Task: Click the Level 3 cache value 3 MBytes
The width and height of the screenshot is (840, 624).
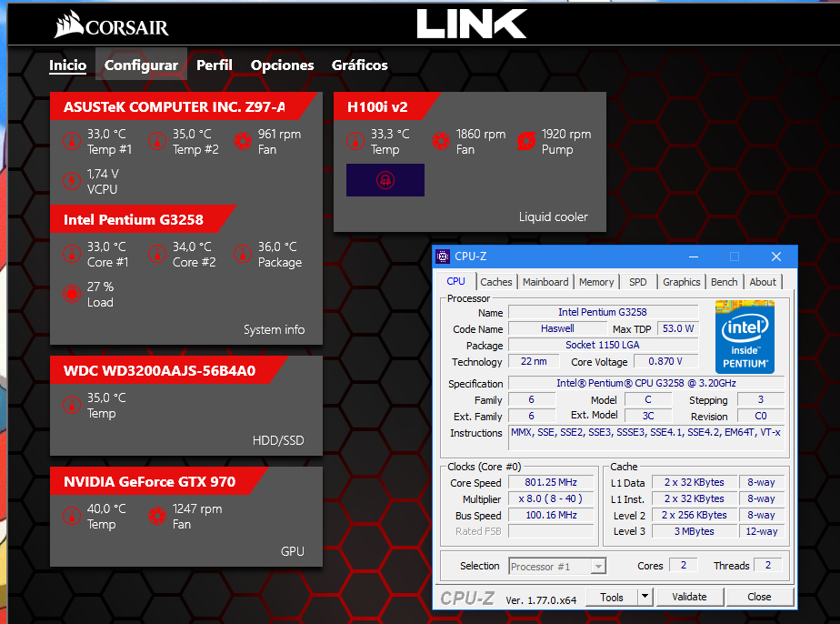Action: (x=695, y=531)
